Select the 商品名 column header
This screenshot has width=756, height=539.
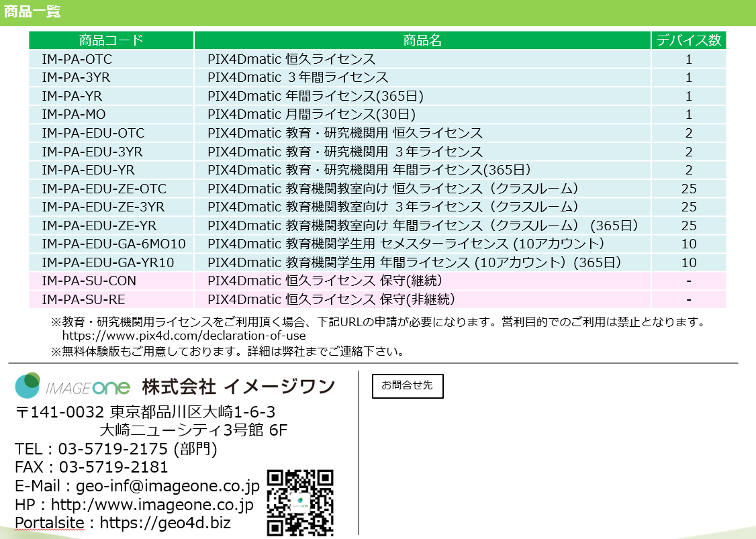(422, 40)
